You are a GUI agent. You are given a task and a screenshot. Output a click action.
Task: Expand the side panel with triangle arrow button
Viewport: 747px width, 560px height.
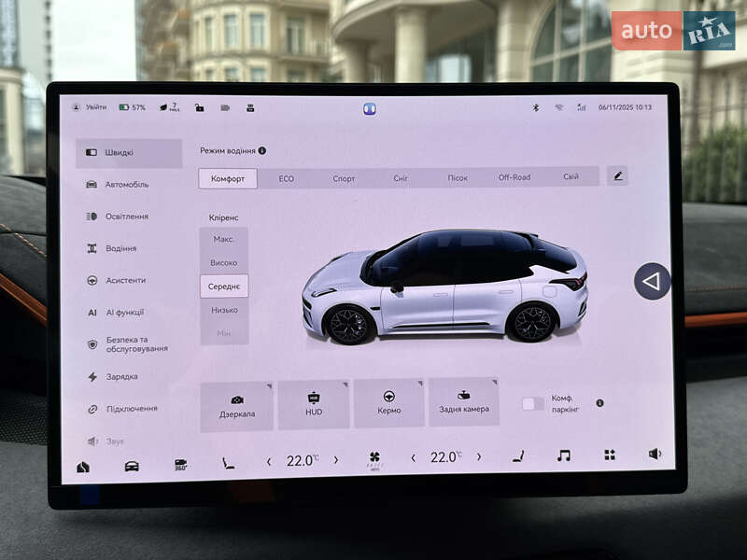tap(652, 281)
